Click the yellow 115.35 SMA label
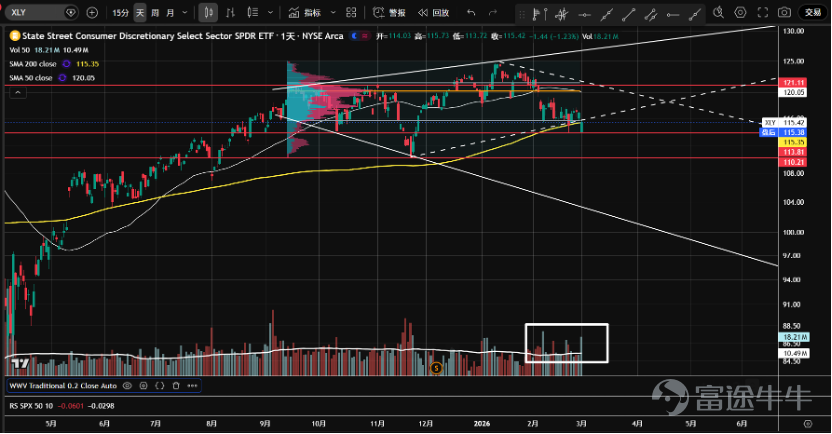 click(794, 142)
